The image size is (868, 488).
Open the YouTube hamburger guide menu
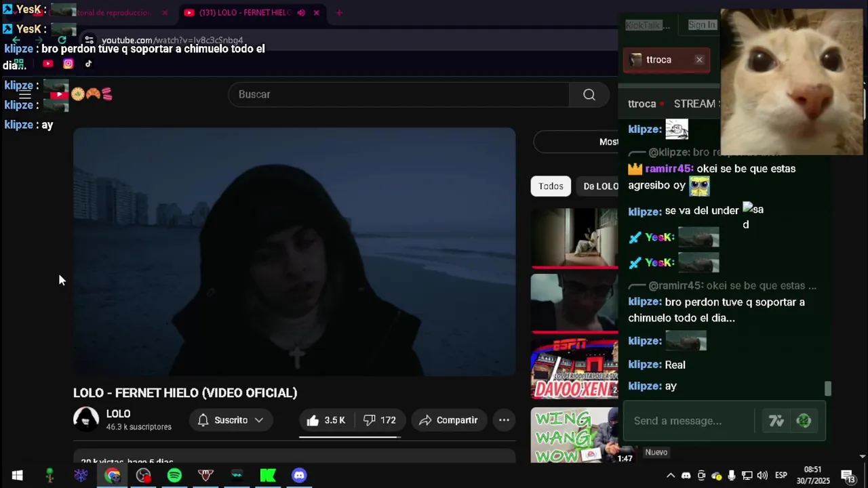(25, 95)
